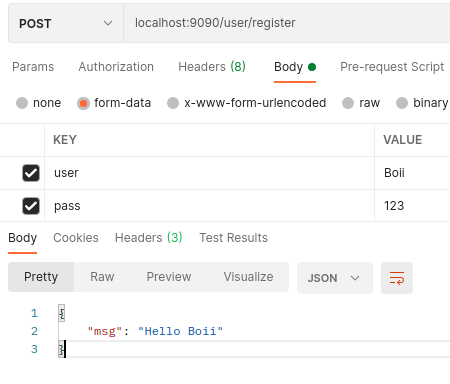Switch response view to Preview
This screenshot has width=450, height=384.
[x=169, y=277]
